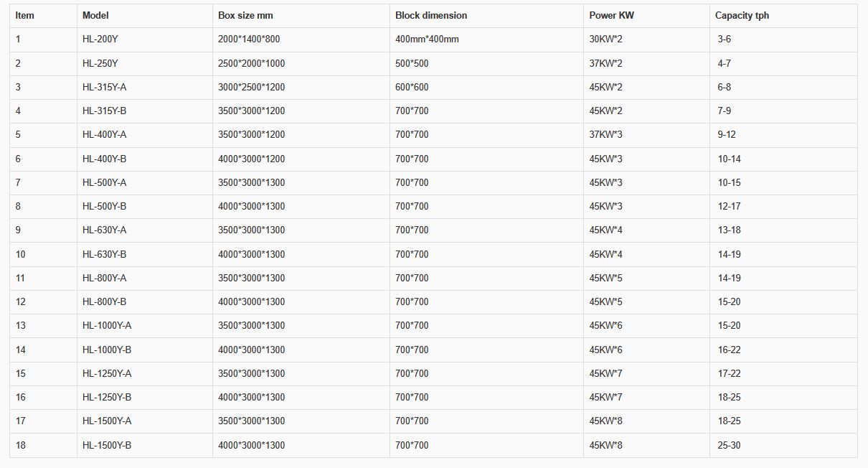This screenshot has width=868, height=468.
Task: Click the 37KW*3 power cell
Action: click(605, 134)
